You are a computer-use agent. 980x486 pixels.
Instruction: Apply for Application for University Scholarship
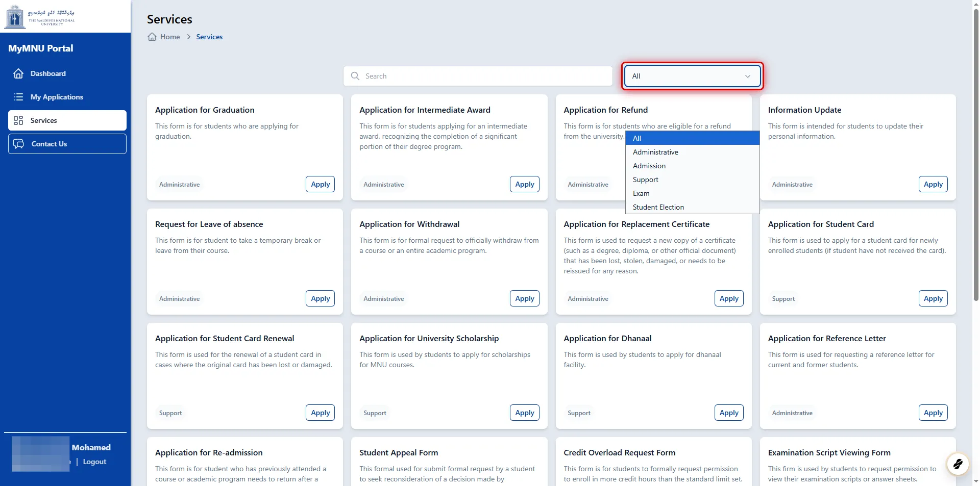(524, 413)
